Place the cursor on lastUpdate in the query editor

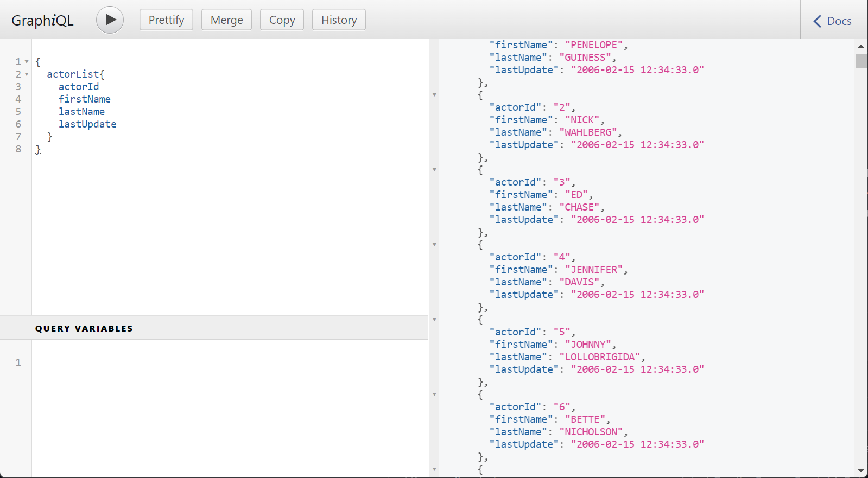tap(87, 124)
